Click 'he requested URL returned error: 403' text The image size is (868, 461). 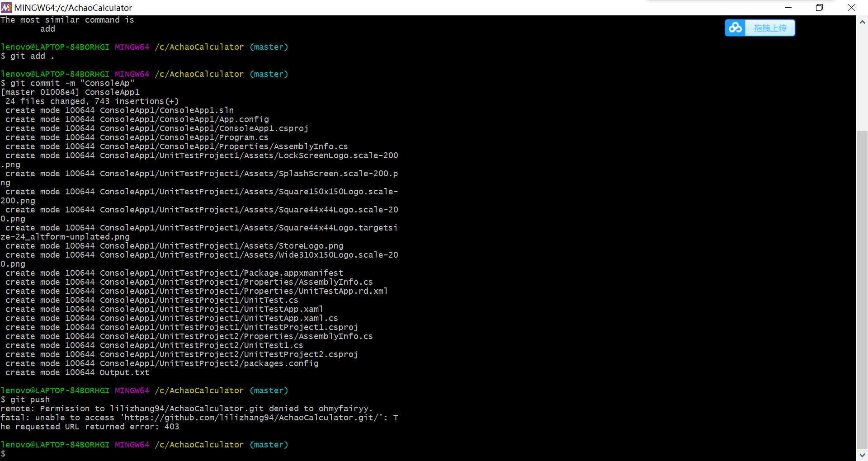(x=90, y=427)
